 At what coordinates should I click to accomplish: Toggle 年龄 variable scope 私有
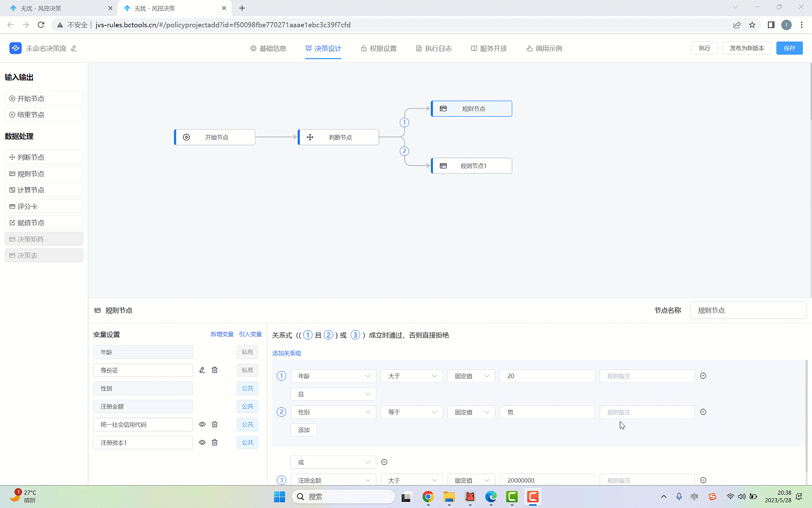coord(247,352)
